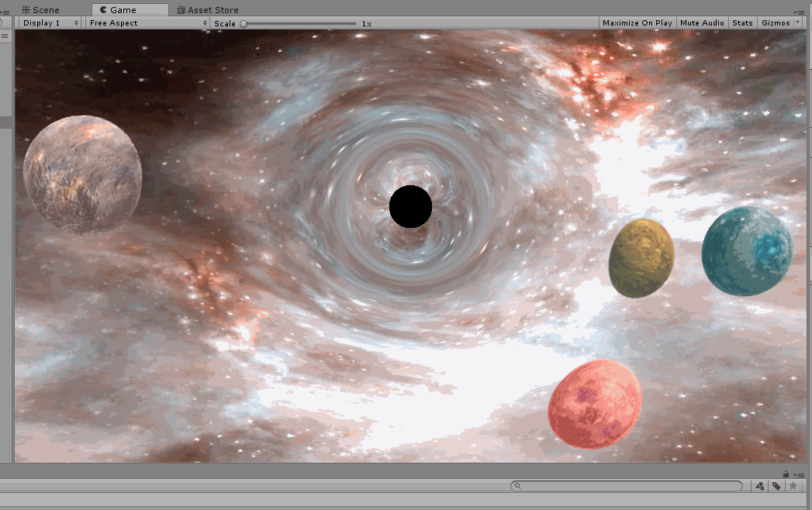Viewport: 812px width, 510px height.
Task: Switch to the Scene tab
Action: pyautogui.click(x=40, y=10)
